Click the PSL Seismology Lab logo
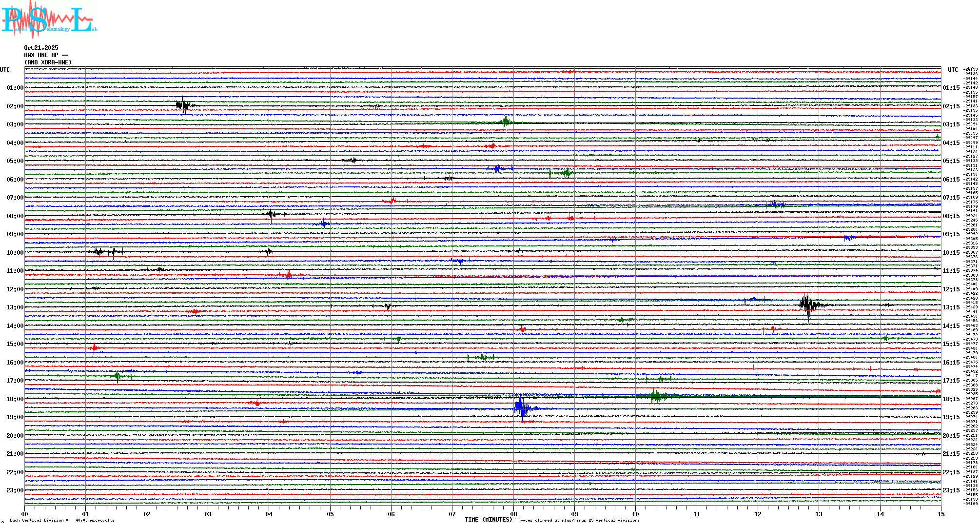 tap(49, 20)
